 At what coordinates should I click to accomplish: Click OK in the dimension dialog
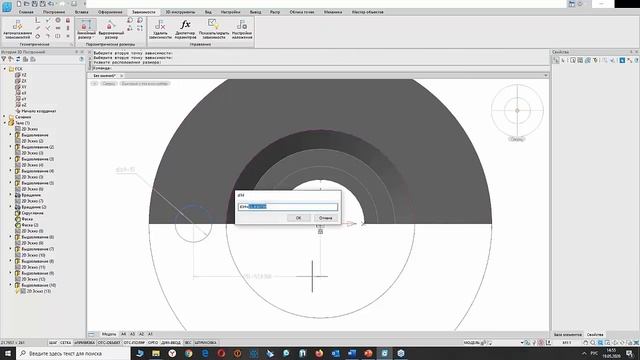click(298, 218)
